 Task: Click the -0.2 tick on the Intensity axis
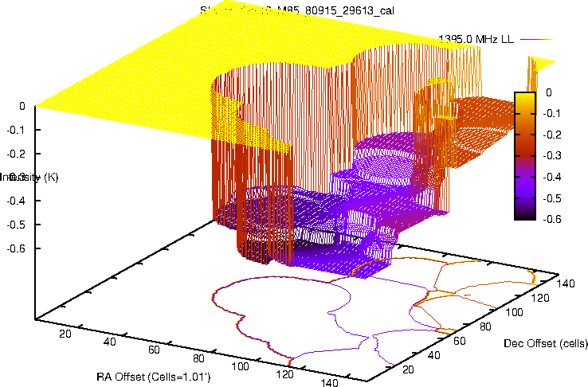(x=16, y=154)
